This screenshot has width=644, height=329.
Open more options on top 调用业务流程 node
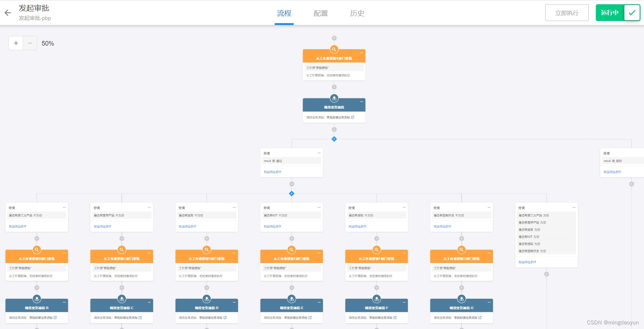coord(361,102)
